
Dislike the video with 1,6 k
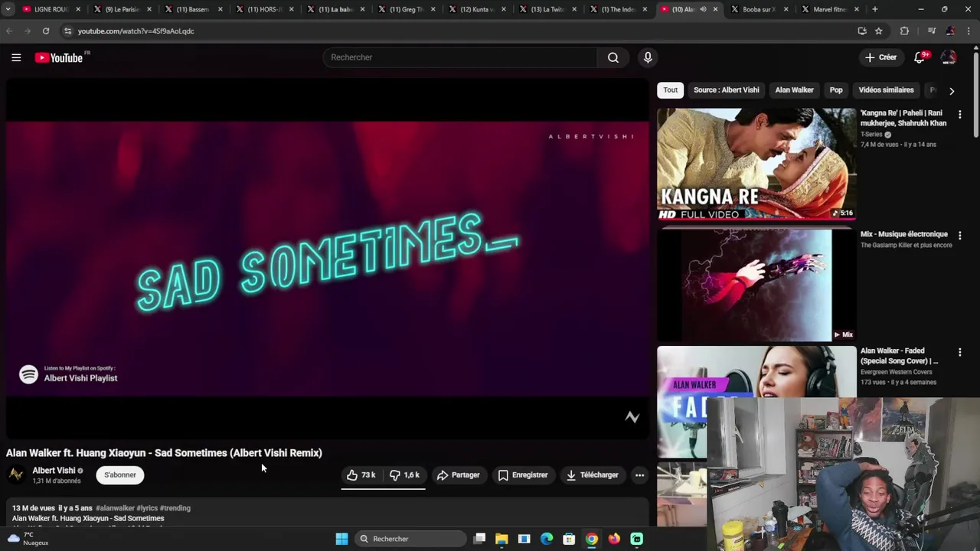(404, 475)
